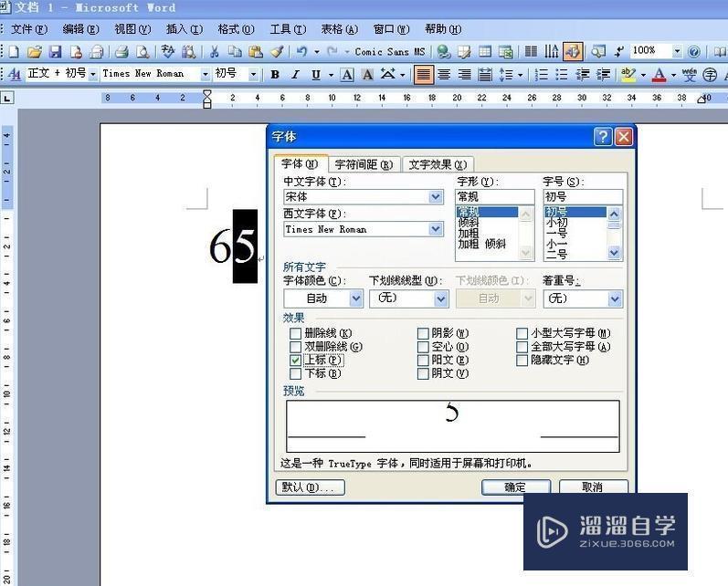This screenshot has width=728, height=586.
Task: Click the Insert Hyperlink globe icon
Action: (x=444, y=51)
